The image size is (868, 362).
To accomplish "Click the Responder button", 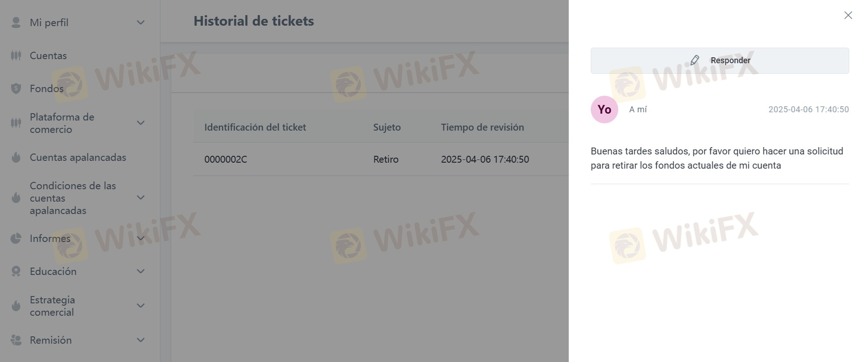I will coord(720,60).
